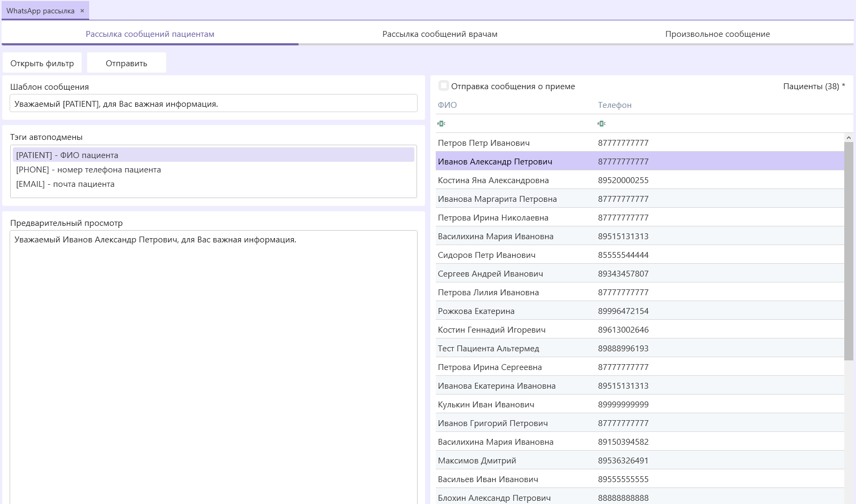Select patient Петров Петр Иванович
This screenshot has width=856, height=504.
pos(640,143)
